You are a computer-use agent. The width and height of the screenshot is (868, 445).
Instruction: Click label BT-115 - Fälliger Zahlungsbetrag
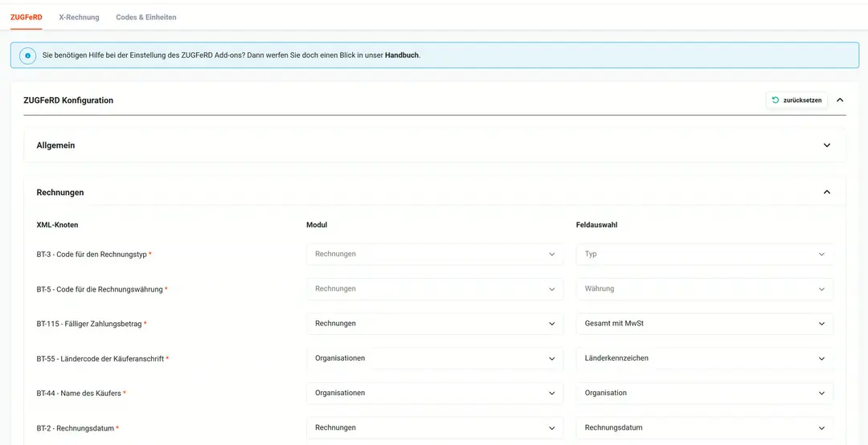(92, 324)
